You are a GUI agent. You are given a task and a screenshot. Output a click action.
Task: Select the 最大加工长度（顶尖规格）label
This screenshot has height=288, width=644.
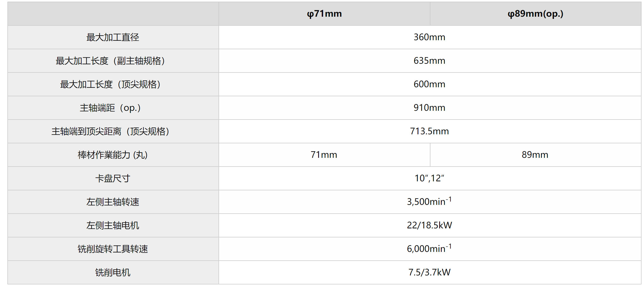tap(111, 84)
